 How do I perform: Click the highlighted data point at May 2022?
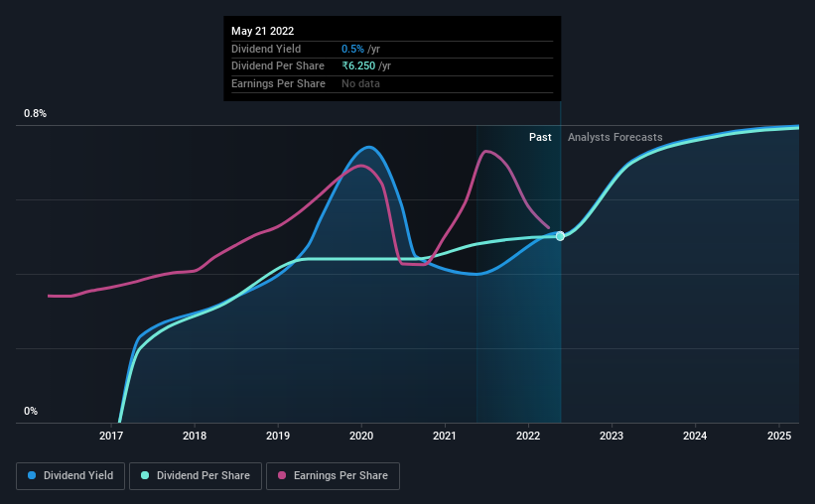(560, 236)
